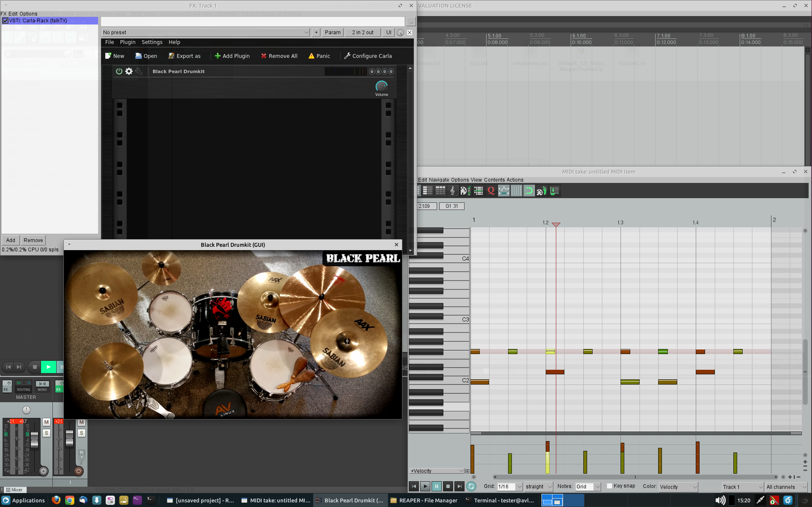Click the event list view icon

478,191
